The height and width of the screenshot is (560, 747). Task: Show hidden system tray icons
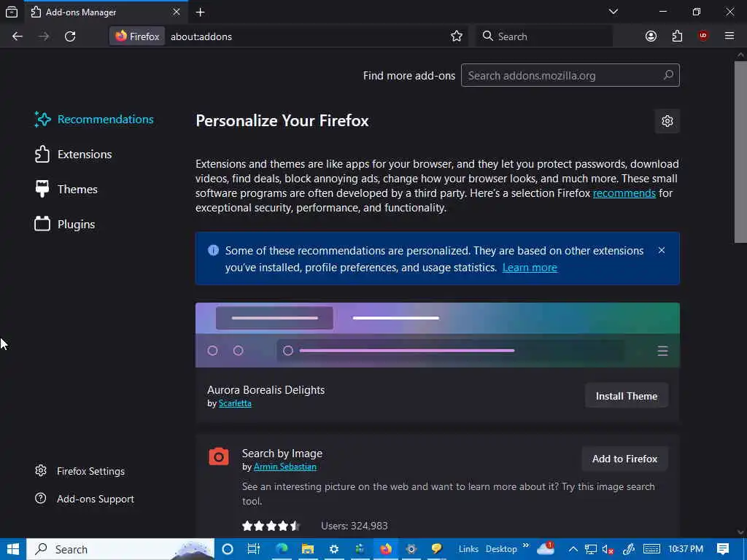pyautogui.click(x=573, y=549)
